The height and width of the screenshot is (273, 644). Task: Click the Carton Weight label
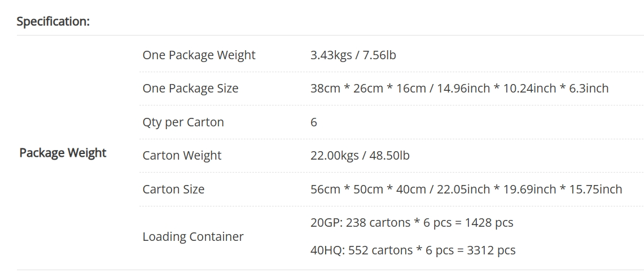pyautogui.click(x=182, y=156)
